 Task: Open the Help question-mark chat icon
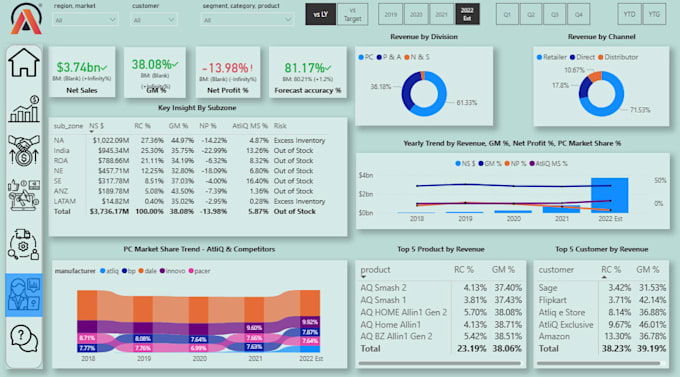24,339
